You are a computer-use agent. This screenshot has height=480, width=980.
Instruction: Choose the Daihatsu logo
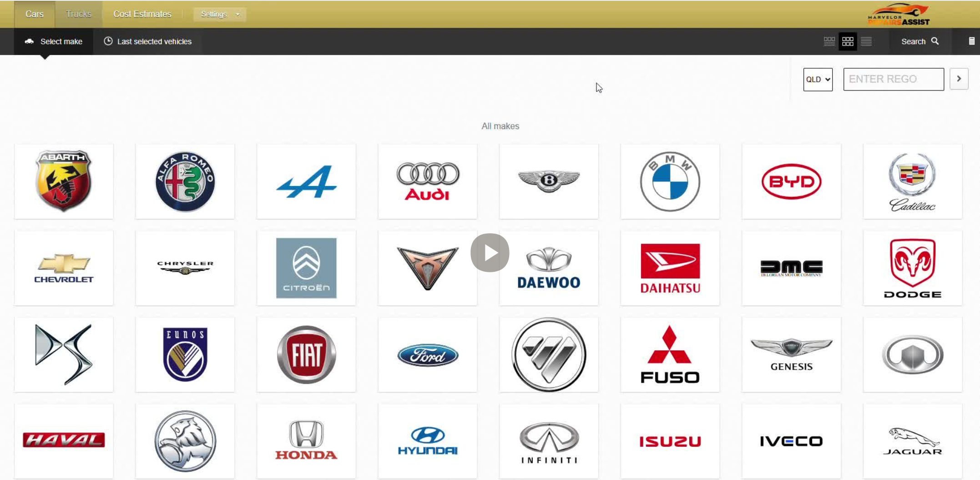(x=670, y=268)
